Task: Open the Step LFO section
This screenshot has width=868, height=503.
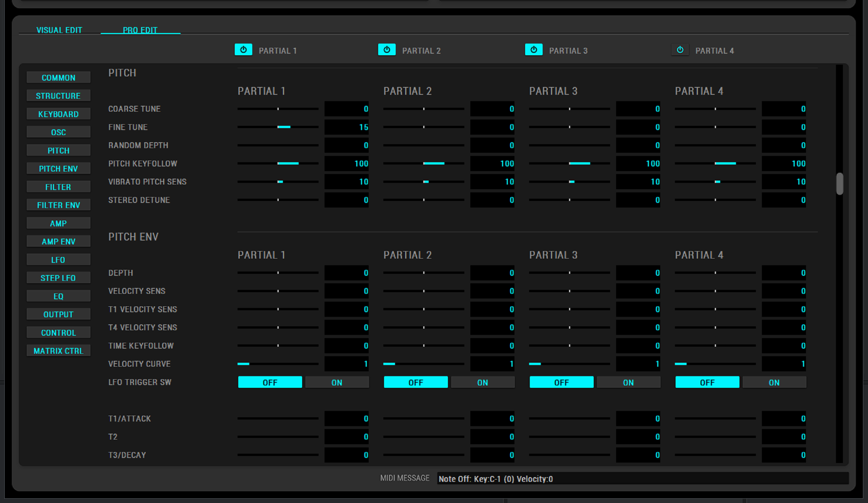Action: (58, 278)
